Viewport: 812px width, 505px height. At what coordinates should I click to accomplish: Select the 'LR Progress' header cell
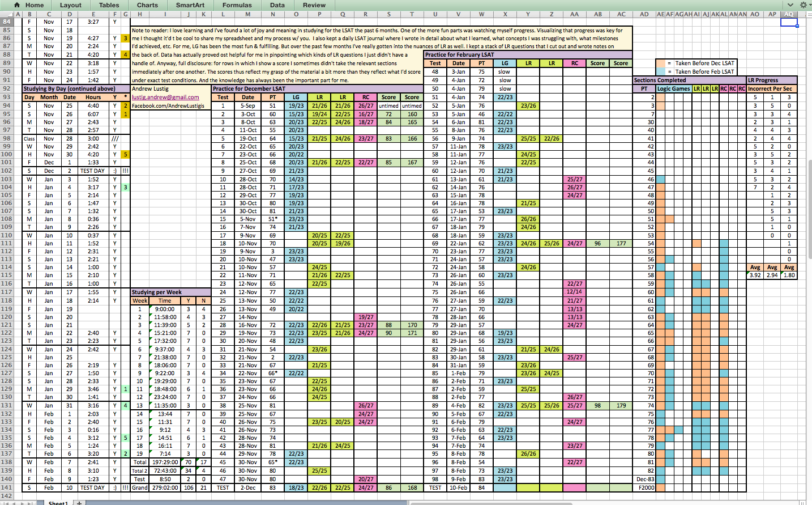pyautogui.click(x=772, y=80)
